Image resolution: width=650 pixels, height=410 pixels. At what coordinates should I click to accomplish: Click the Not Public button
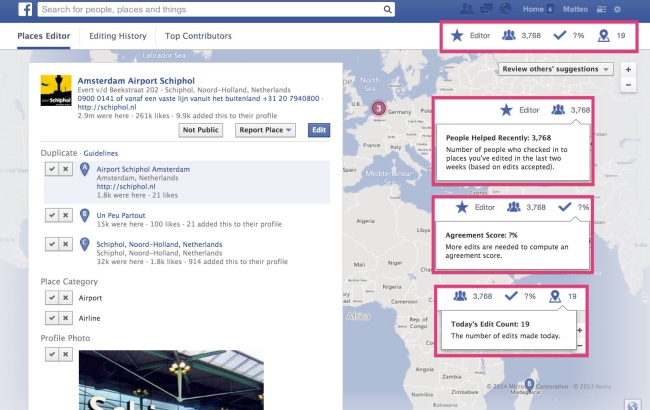pyautogui.click(x=201, y=130)
